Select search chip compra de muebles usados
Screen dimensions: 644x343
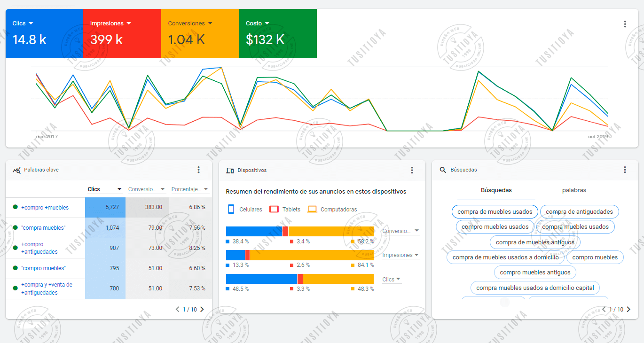[495, 211]
